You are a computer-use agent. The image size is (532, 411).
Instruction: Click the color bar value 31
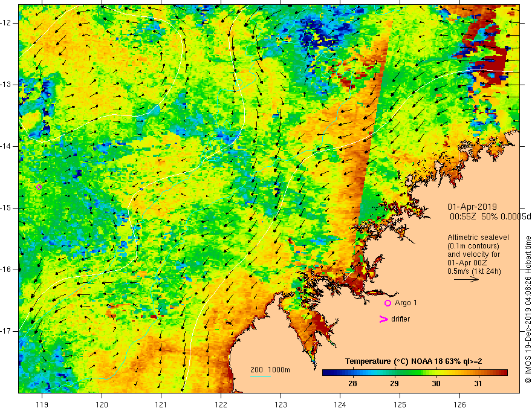coord(478,384)
